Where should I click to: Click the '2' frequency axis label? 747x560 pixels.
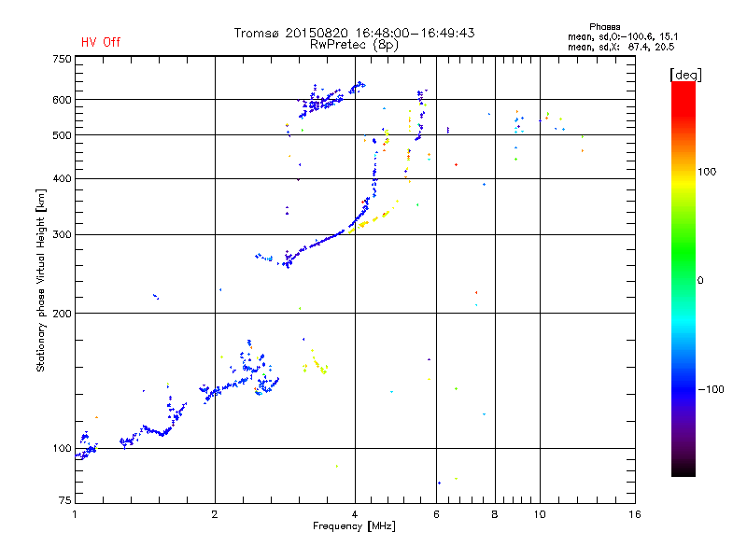(215, 514)
